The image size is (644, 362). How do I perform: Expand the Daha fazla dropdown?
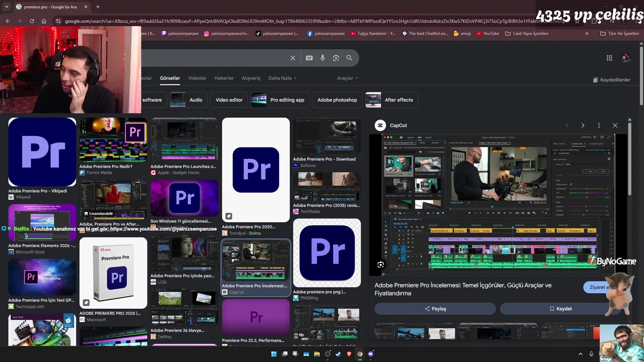282,78
